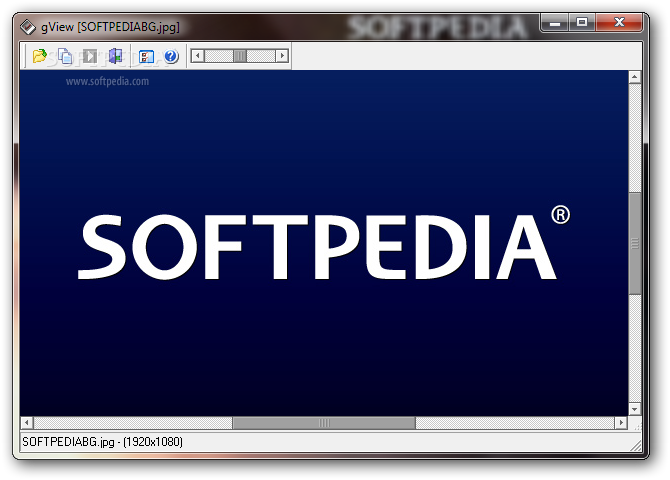Viewport: 670px width, 480px height.
Task: Click the horizontal scrollbar left arrow
Action: (26, 423)
